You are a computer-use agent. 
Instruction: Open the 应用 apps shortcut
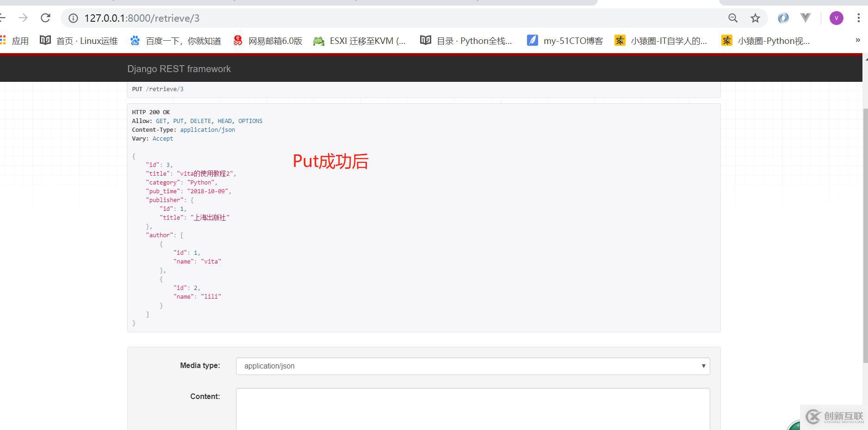click(14, 41)
